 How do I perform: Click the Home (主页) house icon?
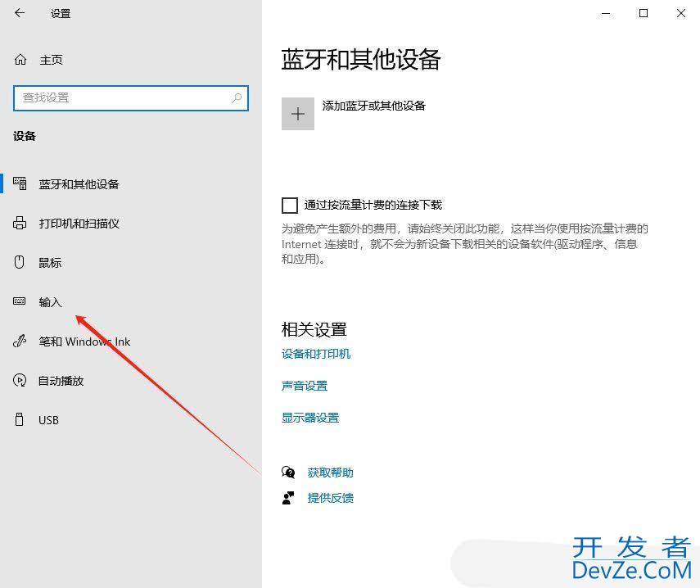coord(20,60)
